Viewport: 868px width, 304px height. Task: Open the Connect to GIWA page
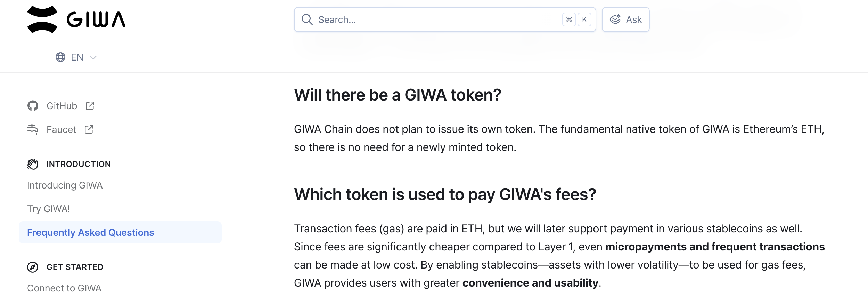click(x=64, y=288)
